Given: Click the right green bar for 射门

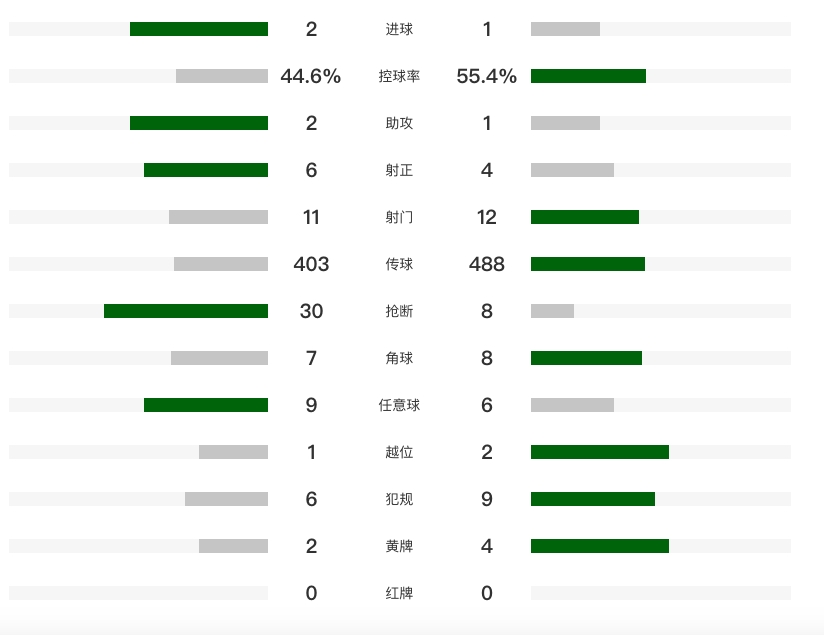Looking at the screenshot, I should [585, 217].
